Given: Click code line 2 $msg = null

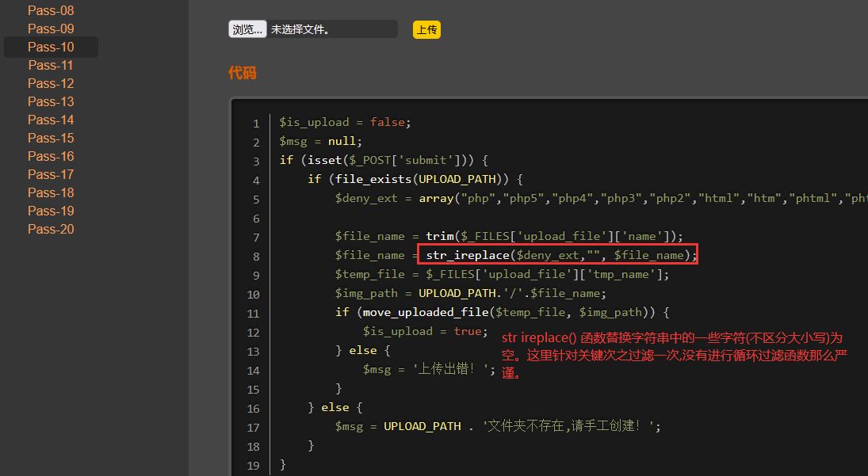Looking at the screenshot, I should click(x=320, y=142).
